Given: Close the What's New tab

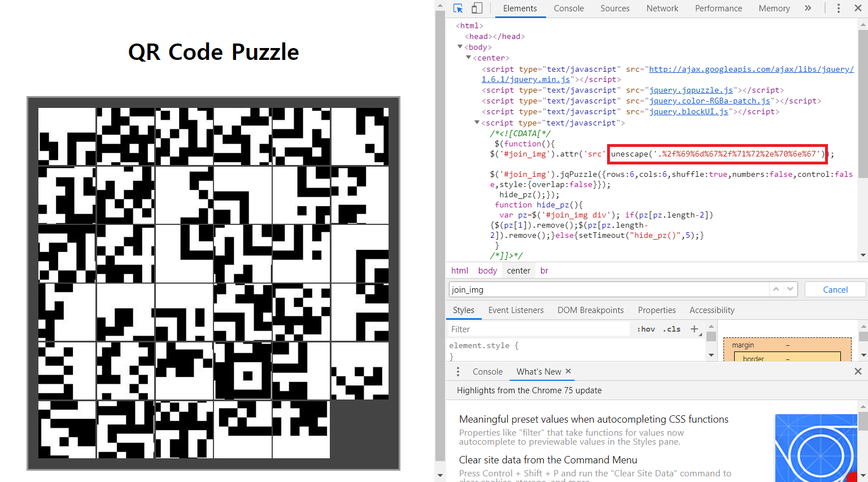Looking at the screenshot, I should 569,371.
